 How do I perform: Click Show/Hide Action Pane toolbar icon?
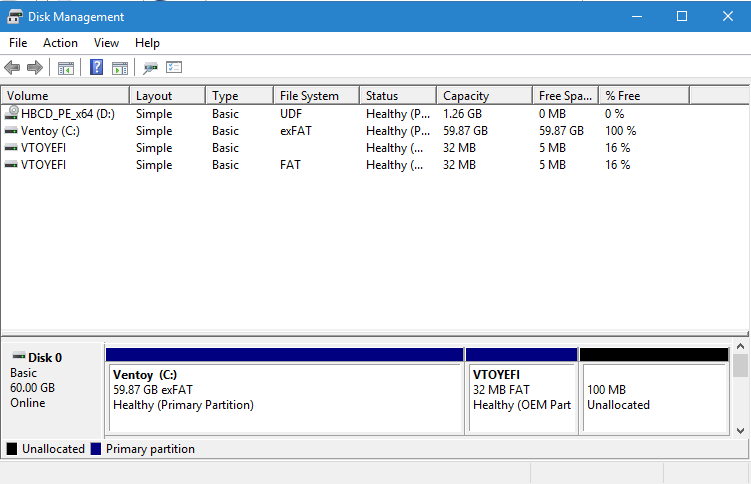120,68
